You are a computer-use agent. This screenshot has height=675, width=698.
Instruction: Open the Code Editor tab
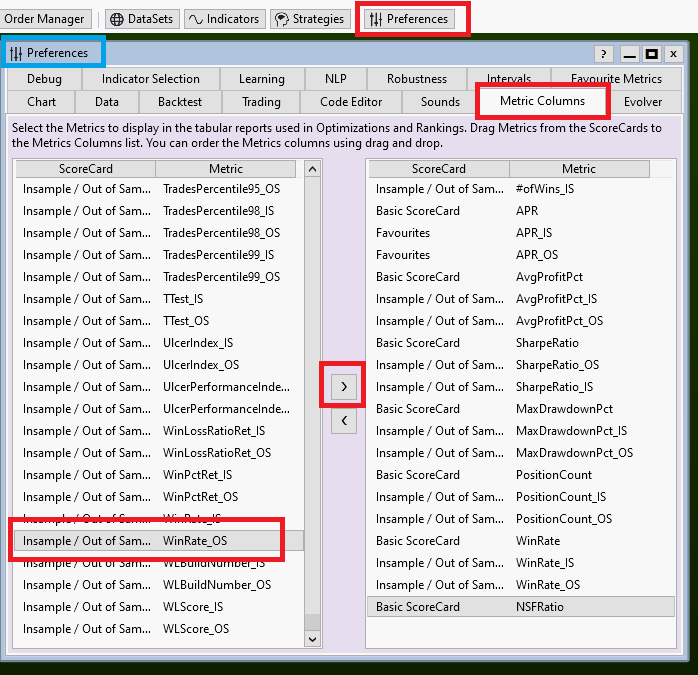(350, 102)
